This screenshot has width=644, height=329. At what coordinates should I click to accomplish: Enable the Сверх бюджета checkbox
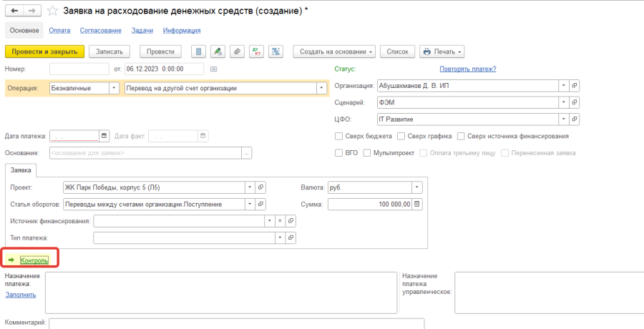[x=338, y=136]
